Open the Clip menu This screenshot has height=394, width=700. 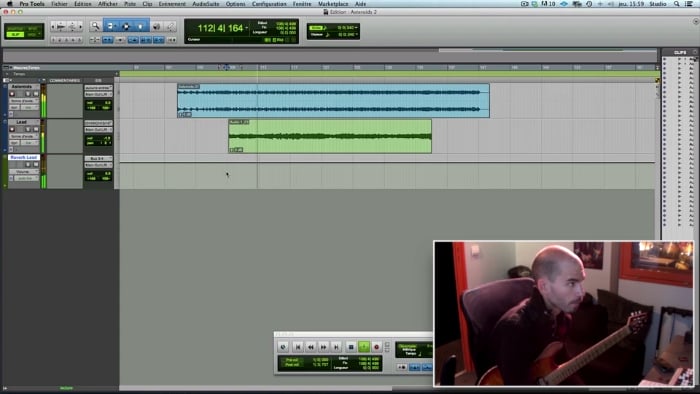(x=147, y=4)
